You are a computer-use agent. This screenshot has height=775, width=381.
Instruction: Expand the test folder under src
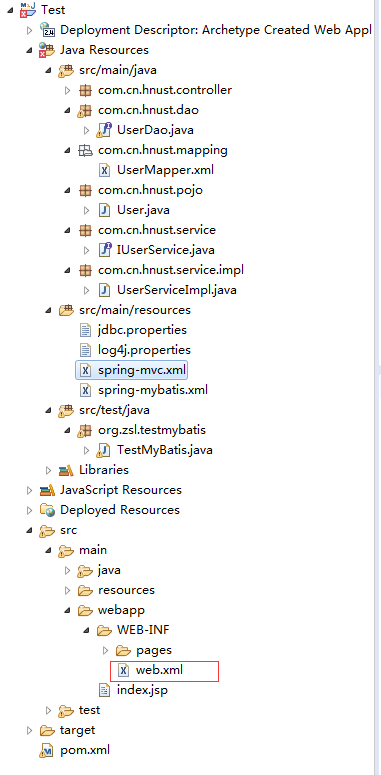pos(48,711)
